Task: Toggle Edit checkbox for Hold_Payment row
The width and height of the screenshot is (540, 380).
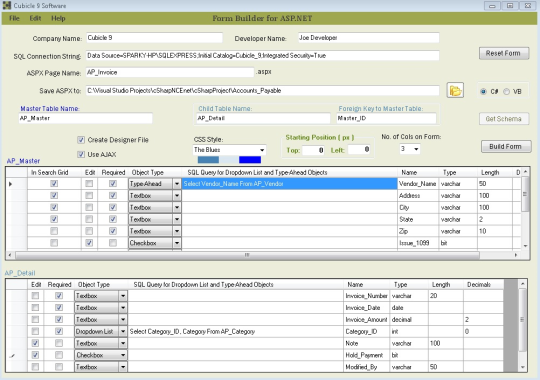Action: coord(35,355)
